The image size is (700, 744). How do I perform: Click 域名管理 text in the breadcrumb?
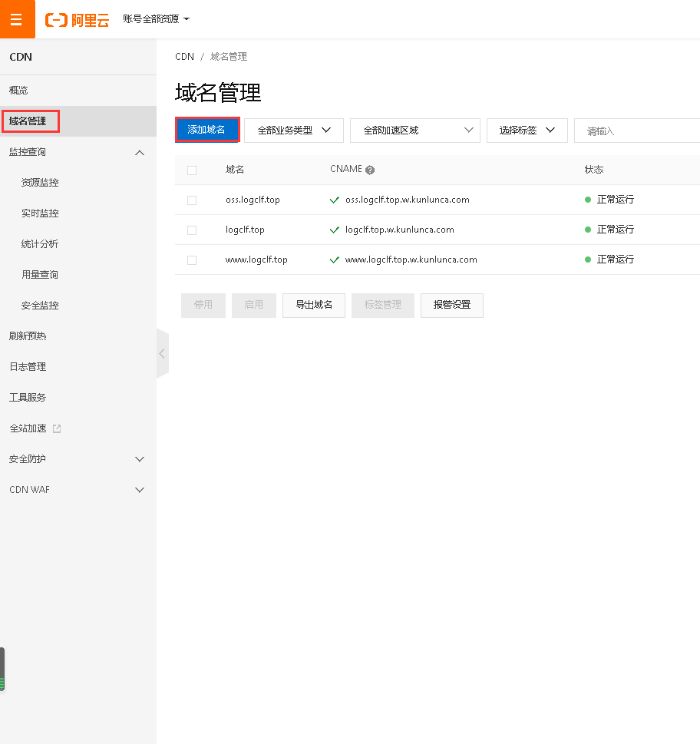(229, 57)
